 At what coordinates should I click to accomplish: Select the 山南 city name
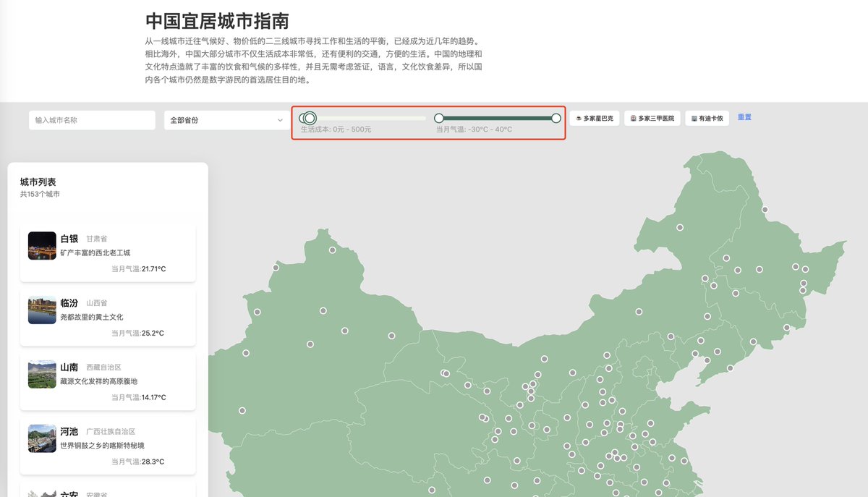click(69, 368)
